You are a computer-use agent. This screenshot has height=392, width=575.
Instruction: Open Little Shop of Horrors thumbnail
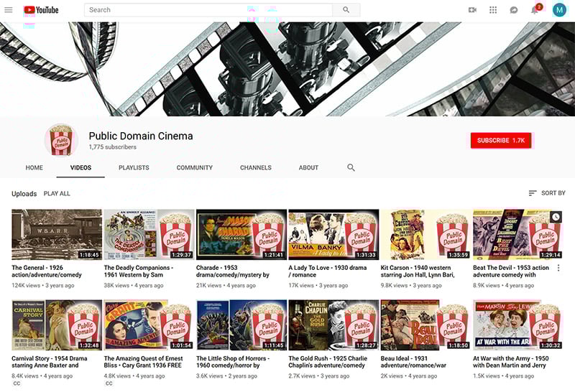click(241, 325)
